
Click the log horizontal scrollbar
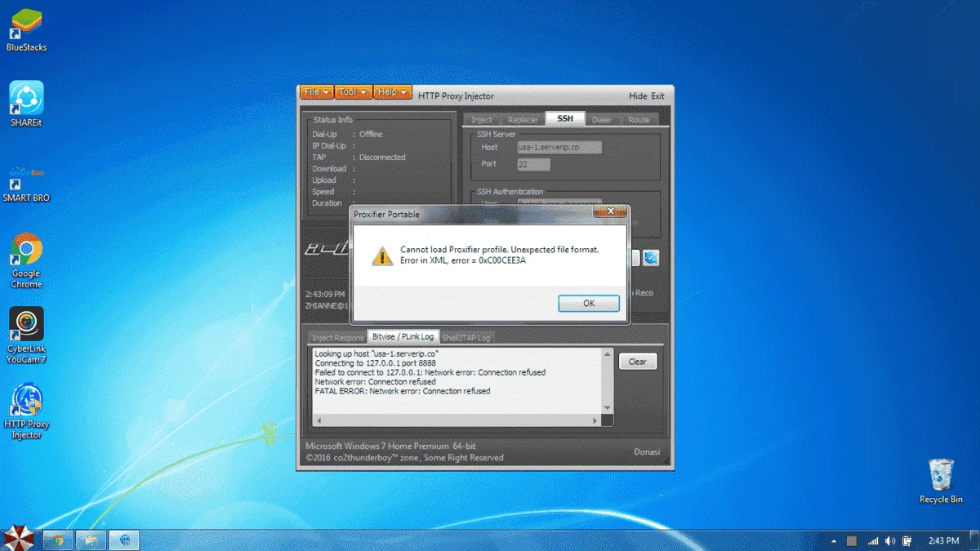pos(457,420)
